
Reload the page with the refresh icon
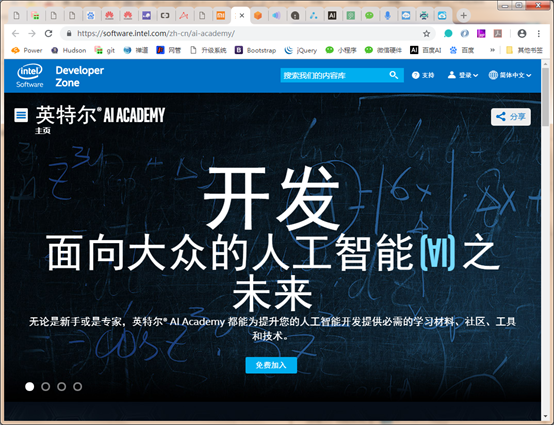[x=48, y=34]
